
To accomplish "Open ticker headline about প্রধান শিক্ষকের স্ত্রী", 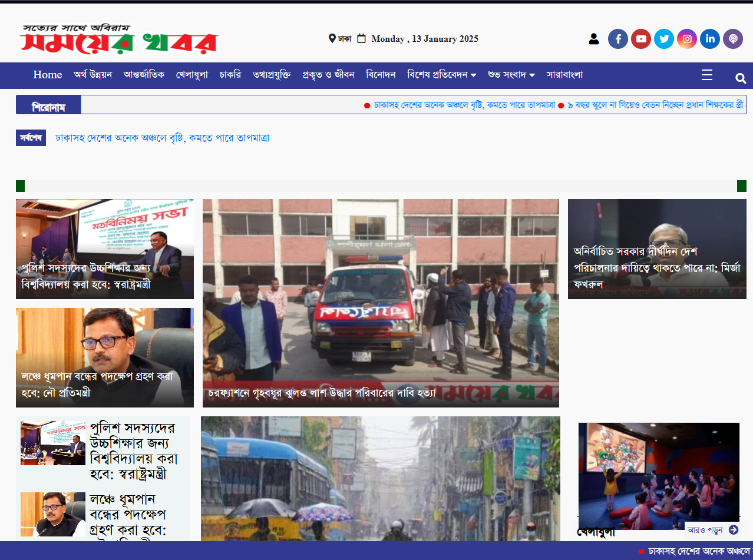I will coord(655,105).
